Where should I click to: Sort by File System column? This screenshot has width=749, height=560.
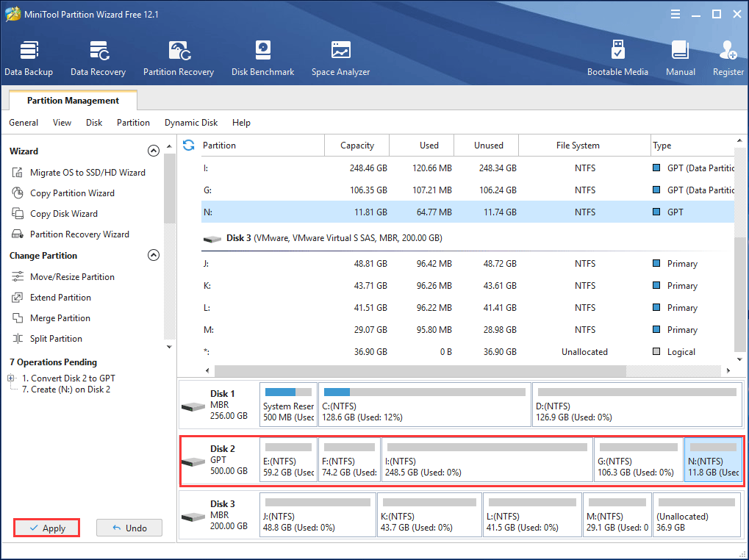(x=584, y=145)
